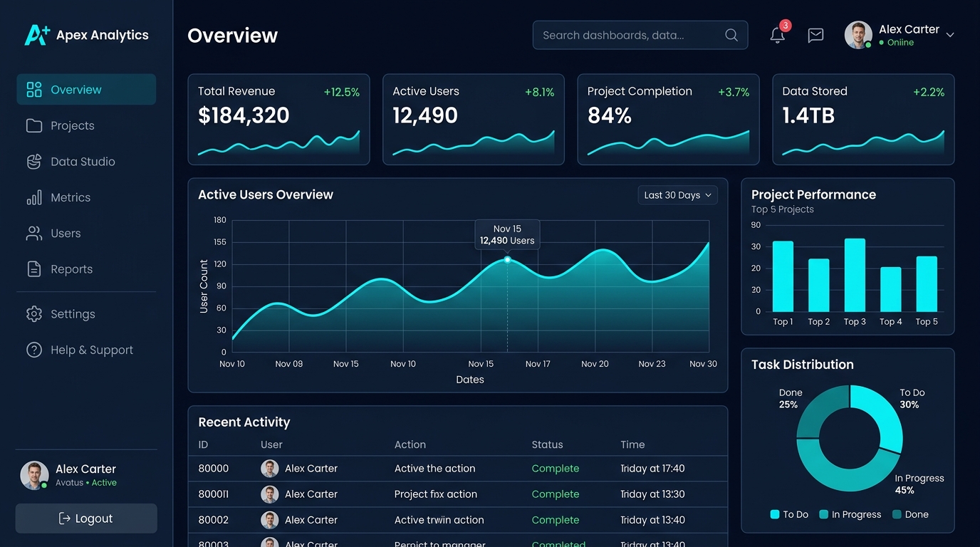Screen dimensions: 980x547
Task: Open the Last 30 Days dropdown
Action: point(677,195)
